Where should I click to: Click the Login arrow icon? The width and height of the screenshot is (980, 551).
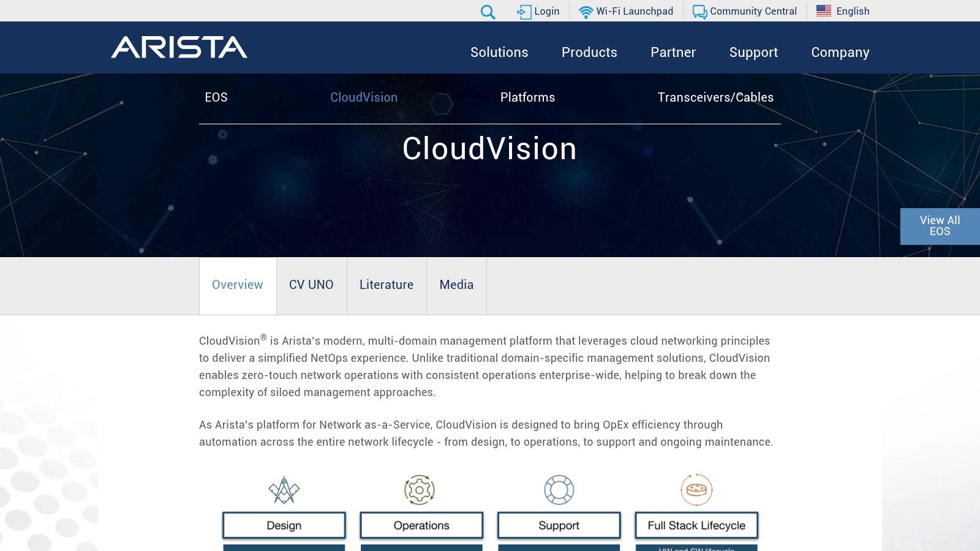pyautogui.click(x=524, y=12)
